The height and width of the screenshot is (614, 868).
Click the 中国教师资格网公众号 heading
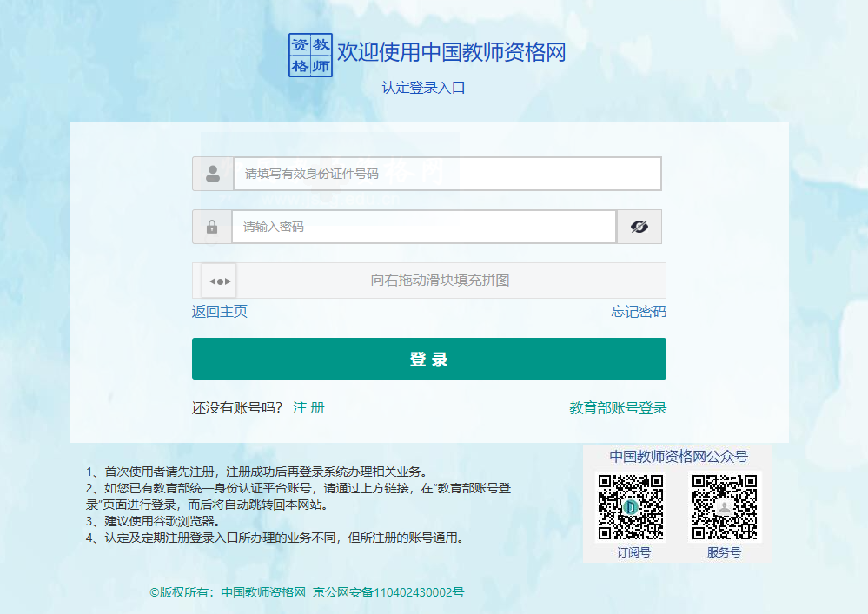pos(678,456)
